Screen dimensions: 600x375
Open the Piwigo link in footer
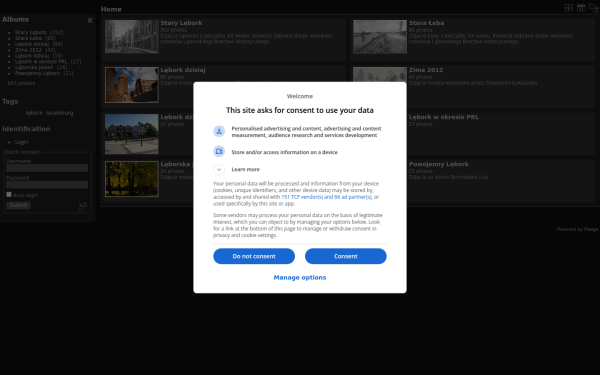click(591, 229)
